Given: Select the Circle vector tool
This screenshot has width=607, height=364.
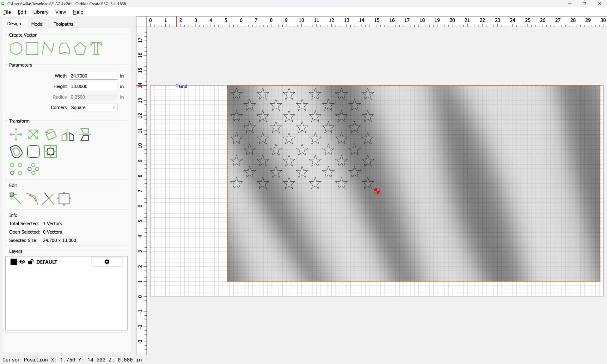Looking at the screenshot, I should (x=16, y=49).
